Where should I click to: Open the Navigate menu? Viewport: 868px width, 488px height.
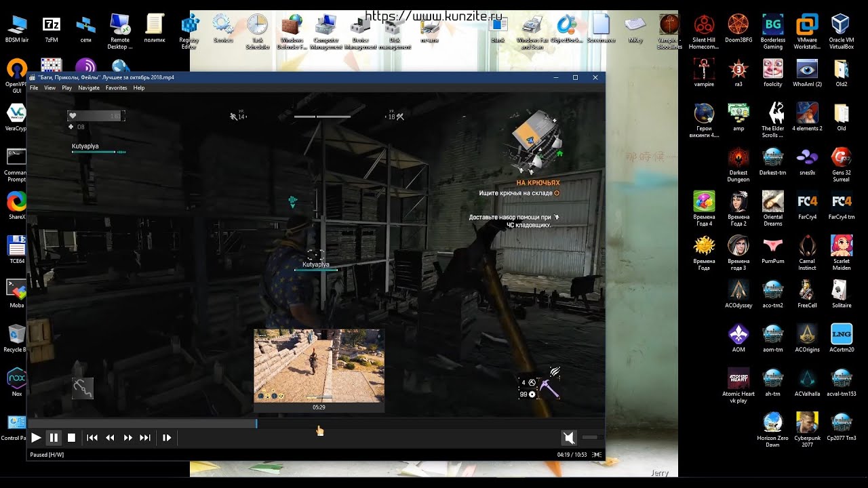89,88
